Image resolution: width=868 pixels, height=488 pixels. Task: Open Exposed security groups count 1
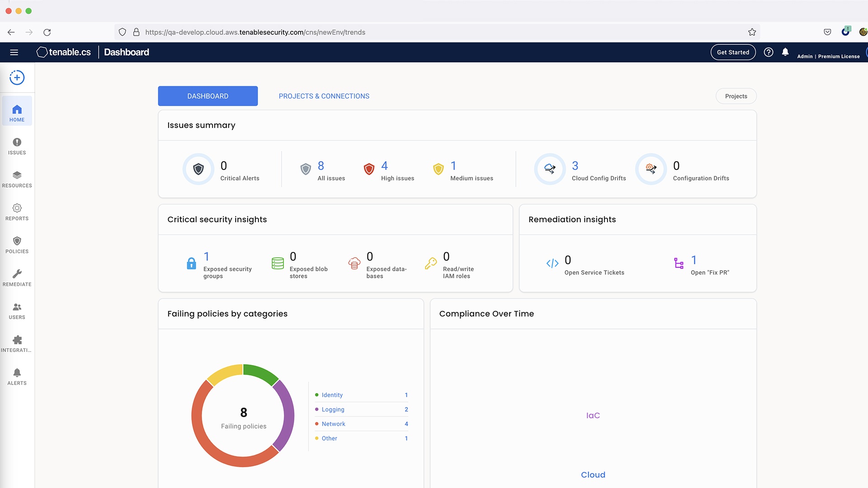click(207, 257)
